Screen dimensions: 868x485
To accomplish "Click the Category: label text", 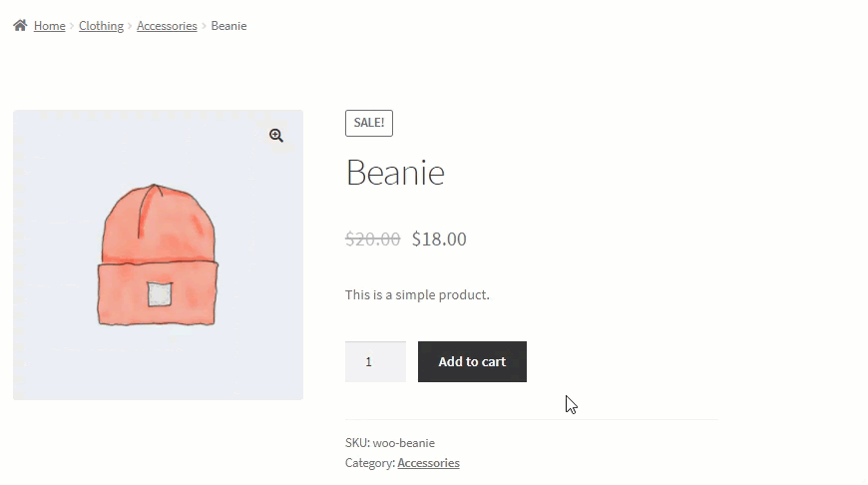I will (x=370, y=463).
